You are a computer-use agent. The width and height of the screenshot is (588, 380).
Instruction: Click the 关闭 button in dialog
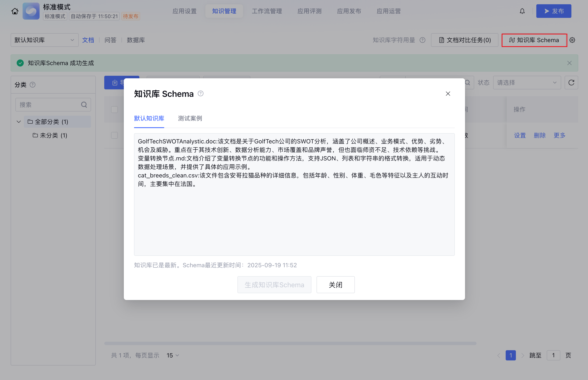click(x=335, y=285)
